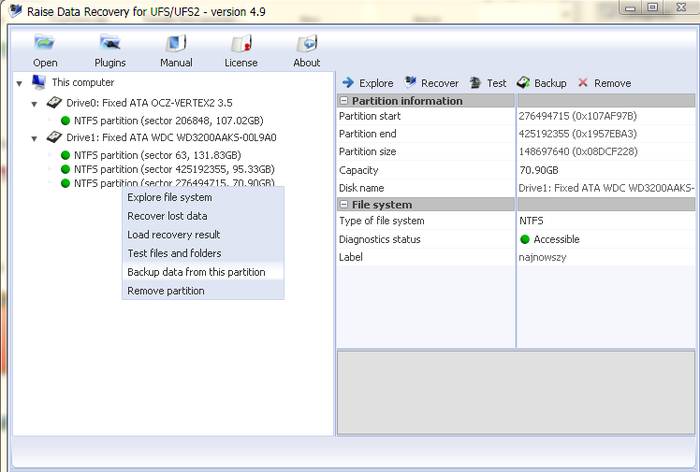Select Drive0: Fixed ATA OCZ-VERTEX2 3.5
This screenshot has width=700, height=472.
(x=149, y=103)
